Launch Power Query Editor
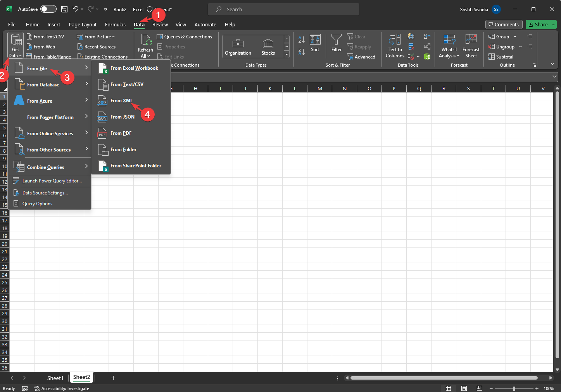 (x=50, y=181)
